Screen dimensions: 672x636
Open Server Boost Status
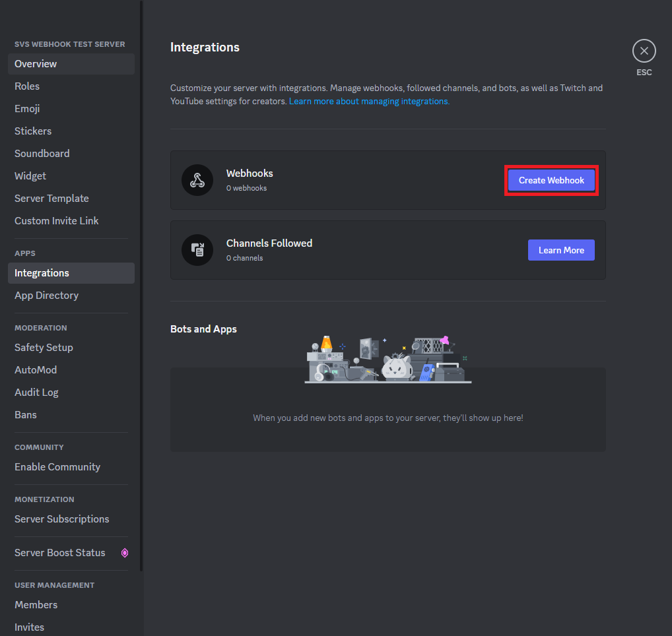71,553
